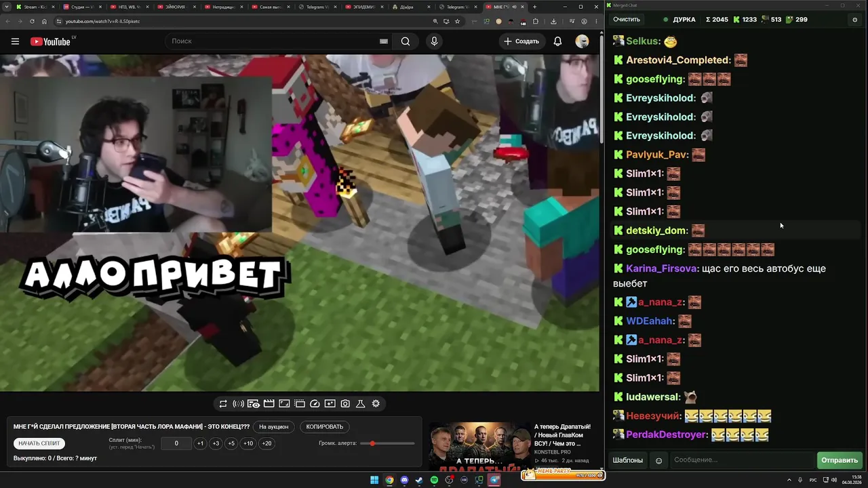868x488 pixels.
Task: Open Steam from the taskbar
Action: pyautogui.click(x=419, y=481)
